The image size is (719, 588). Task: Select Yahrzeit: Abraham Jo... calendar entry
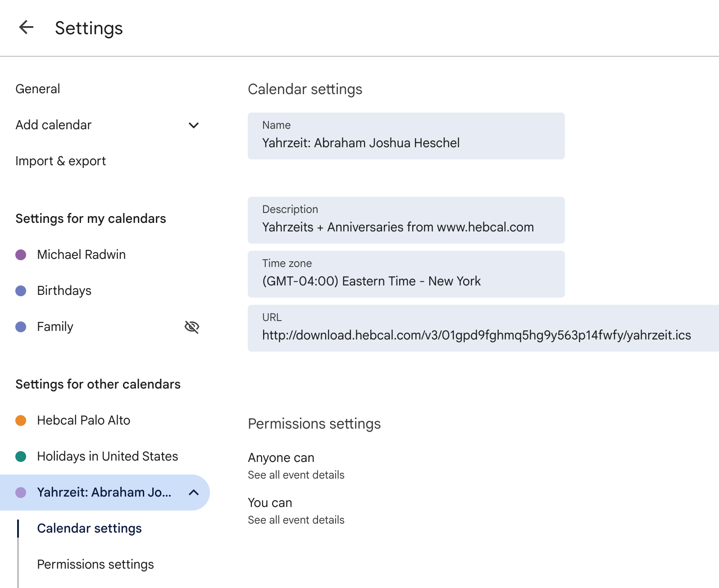[104, 492]
